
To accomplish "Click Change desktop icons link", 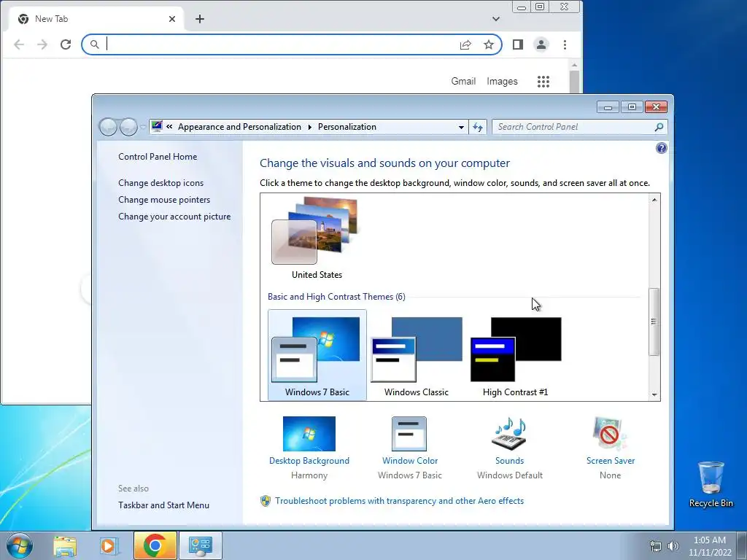I will [161, 183].
